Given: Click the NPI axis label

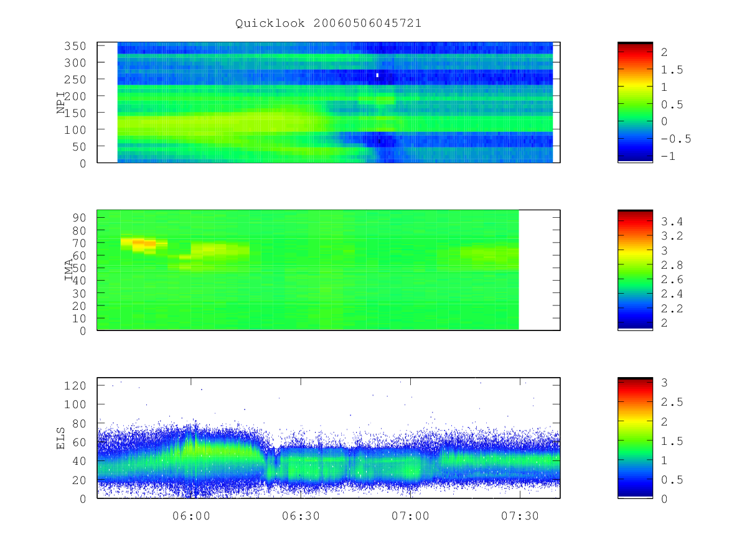Looking at the screenshot, I should click(x=61, y=103).
